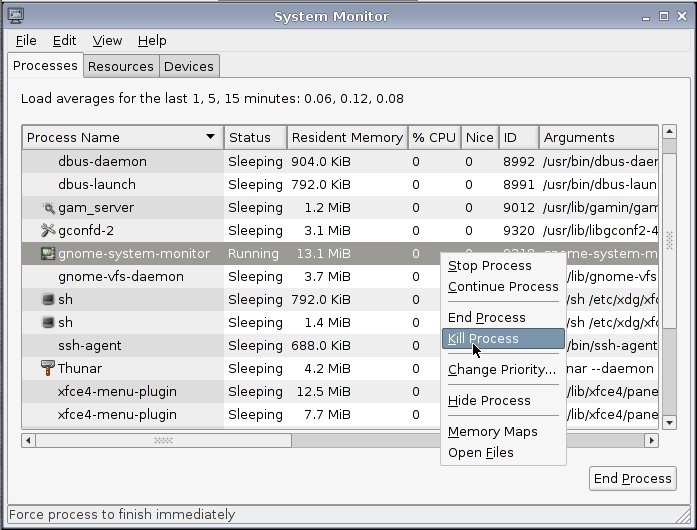Click the horizontal scrollbar right arrow
This screenshot has width=697, height=530.
pos(652,441)
